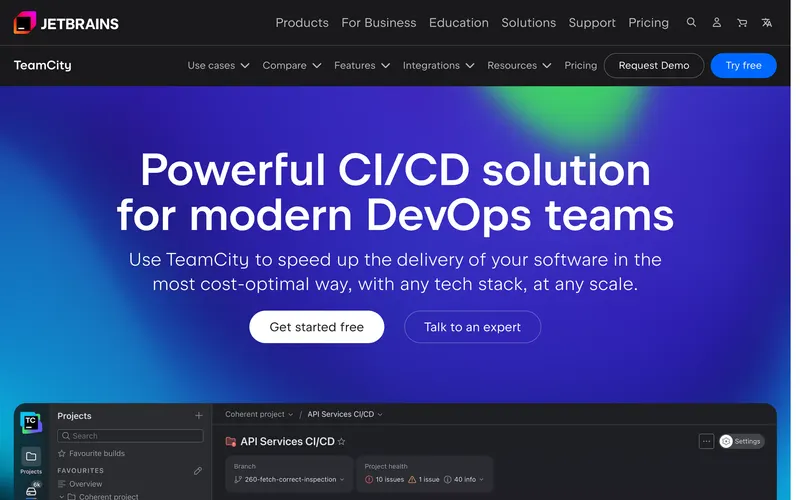
Task: Open the Use cases dropdown
Action: click(x=218, y=65)
